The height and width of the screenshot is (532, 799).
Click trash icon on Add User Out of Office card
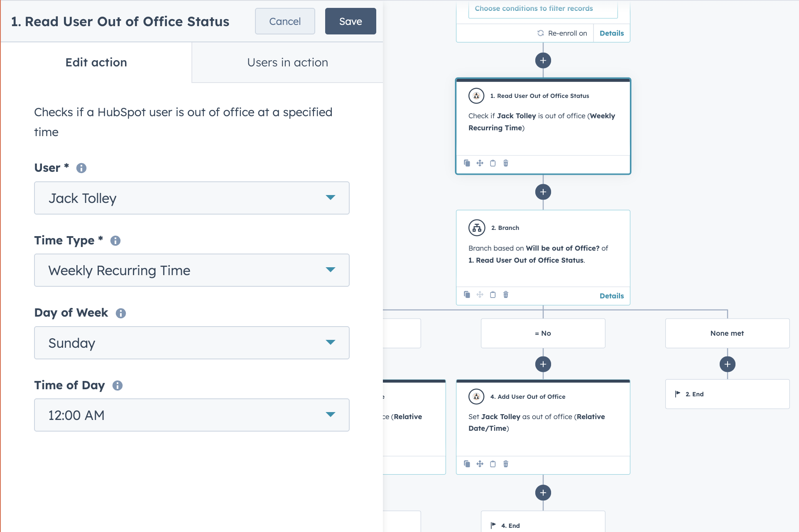[x=506, y=464]
